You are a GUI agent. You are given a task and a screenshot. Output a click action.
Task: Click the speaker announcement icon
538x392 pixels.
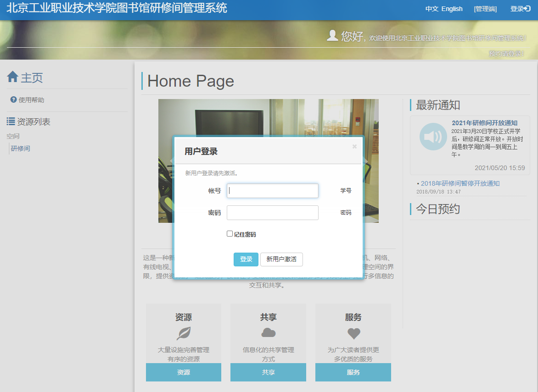433,137
